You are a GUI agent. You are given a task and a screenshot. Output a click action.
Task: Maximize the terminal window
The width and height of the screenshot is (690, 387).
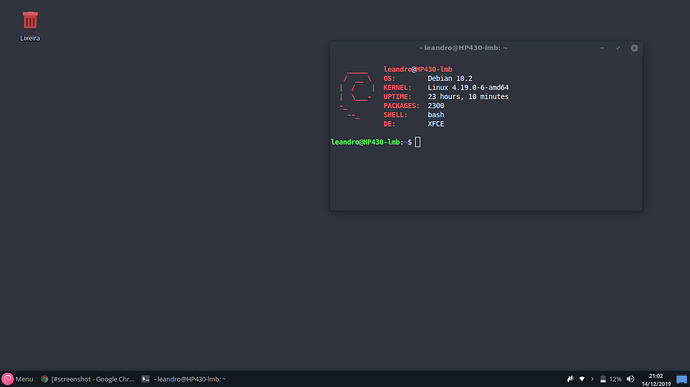(x=618, y=48)
